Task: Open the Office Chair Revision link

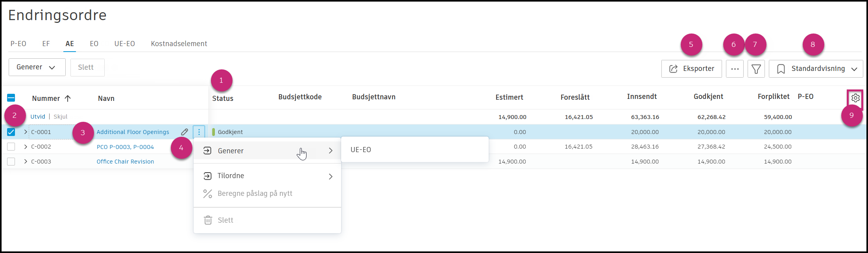Action: pos(125,162)
